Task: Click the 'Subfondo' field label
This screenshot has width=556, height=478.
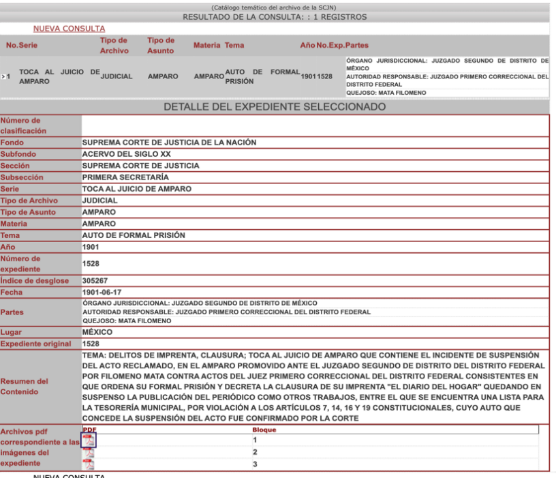Action: point(18,154)
